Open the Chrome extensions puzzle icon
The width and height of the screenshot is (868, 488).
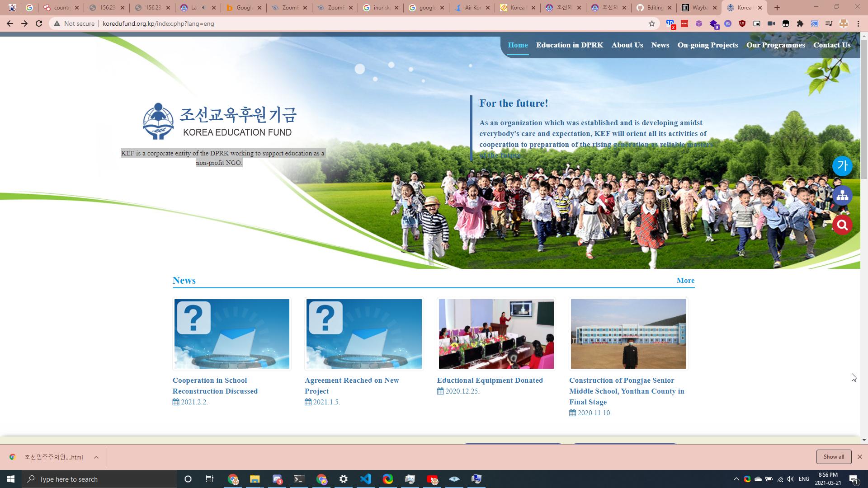tap(800, 23)
